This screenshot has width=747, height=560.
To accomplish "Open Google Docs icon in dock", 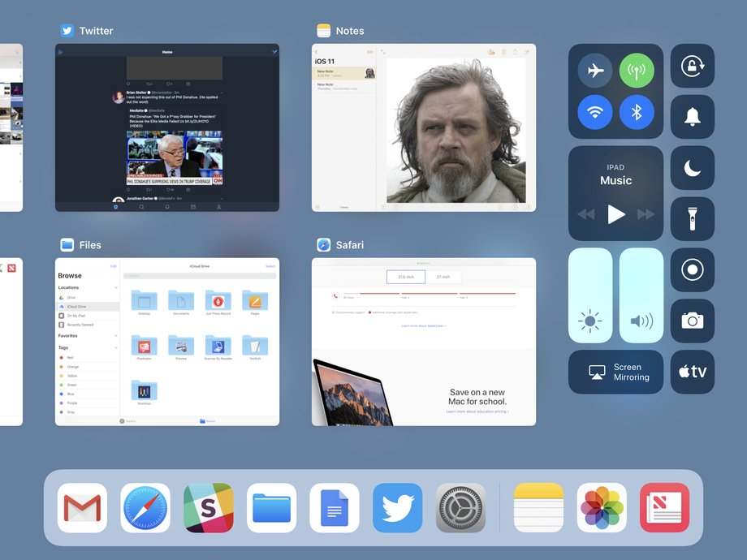I will [x=335, y=507].
